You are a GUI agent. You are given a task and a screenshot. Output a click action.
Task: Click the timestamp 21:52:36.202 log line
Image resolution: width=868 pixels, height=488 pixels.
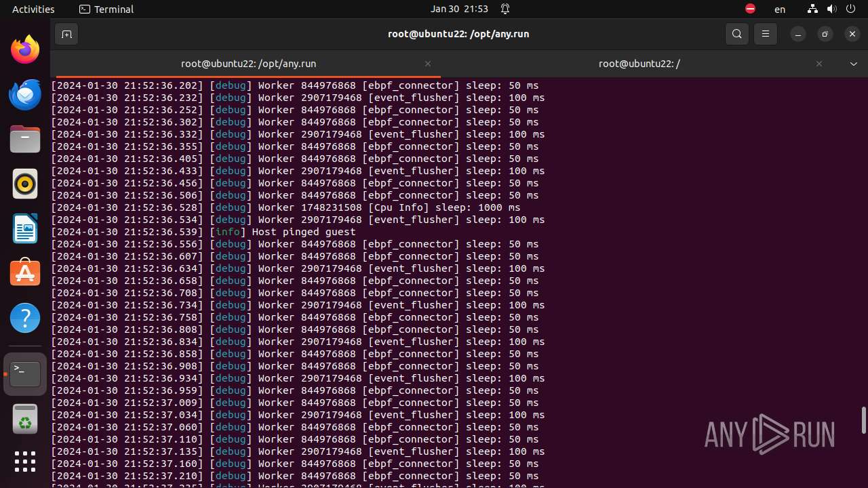point(295,85)
